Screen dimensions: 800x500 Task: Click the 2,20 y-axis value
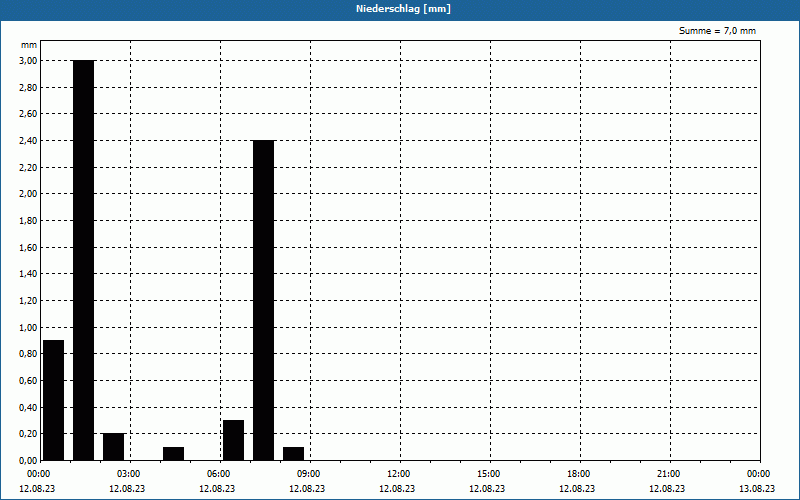(x=28, y=167)
